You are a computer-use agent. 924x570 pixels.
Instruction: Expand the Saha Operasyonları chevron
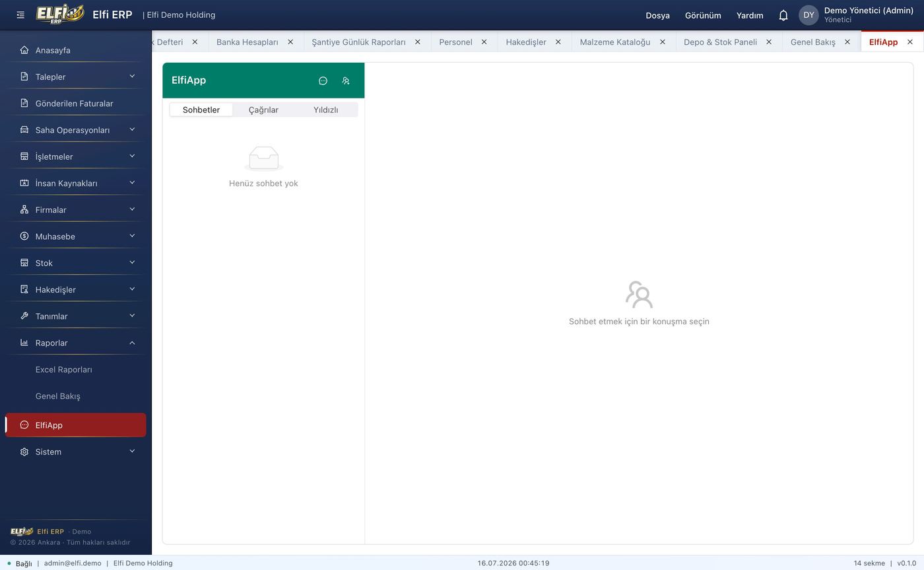coord(132,129)
